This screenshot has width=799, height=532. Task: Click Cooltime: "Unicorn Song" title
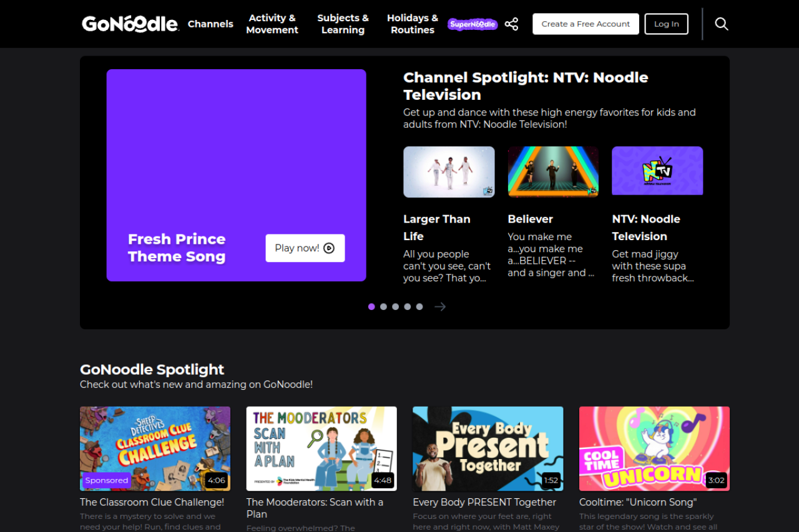[x=638, y=502]
